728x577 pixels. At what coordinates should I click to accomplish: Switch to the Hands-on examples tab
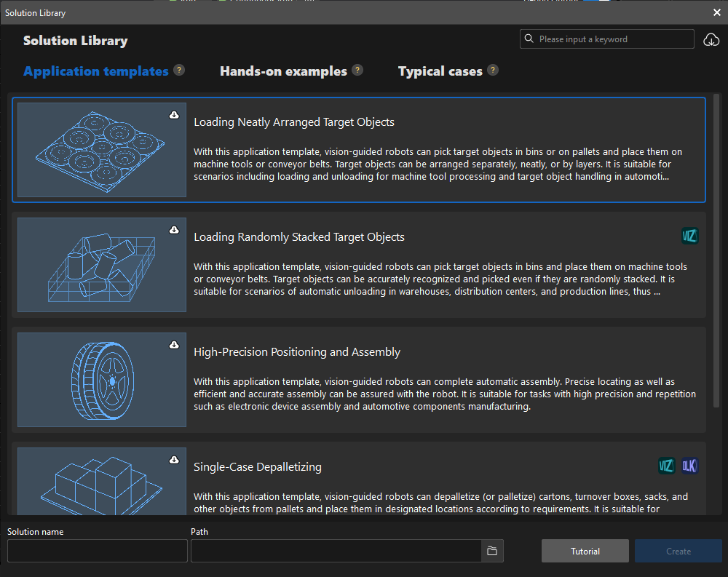pyautogui.click(x=283, y=71)
